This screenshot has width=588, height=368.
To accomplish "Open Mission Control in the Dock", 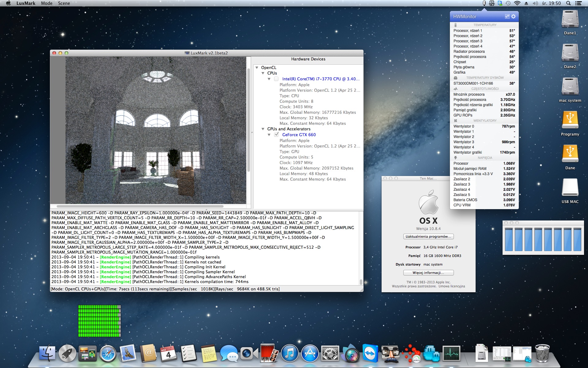I will click(x=88, y=353).
